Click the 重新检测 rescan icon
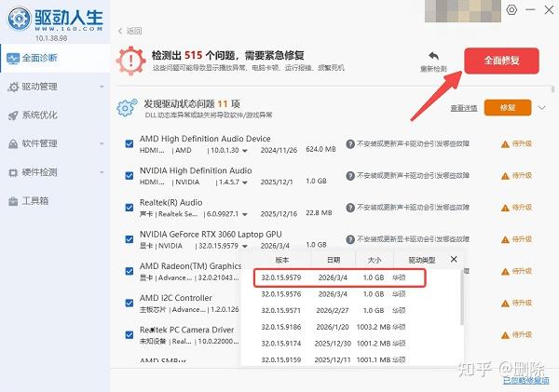The width and height of the screenshot is (559, 392). point(433,56)
